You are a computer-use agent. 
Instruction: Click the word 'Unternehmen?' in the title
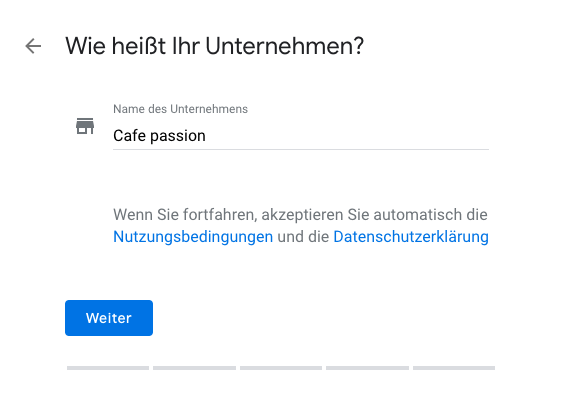(285, 46)
